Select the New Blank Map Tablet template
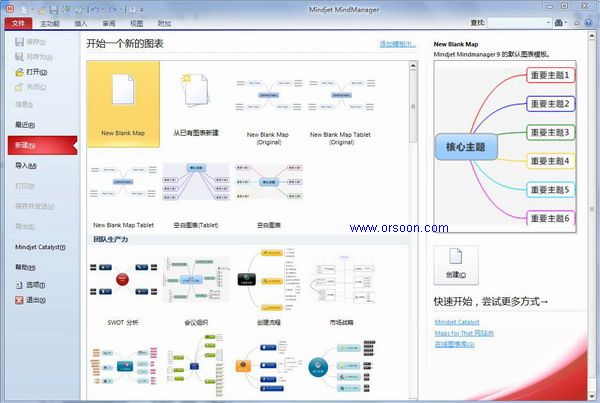Screen dimensions: 600x403 click(x=123, y=195)
